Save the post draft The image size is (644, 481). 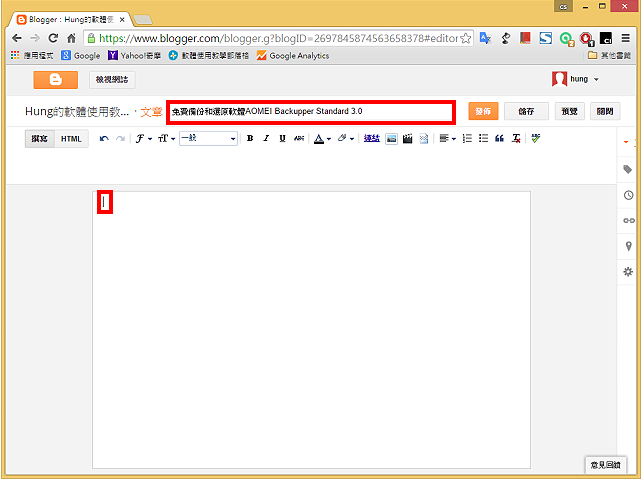click(x=526, y=111)
